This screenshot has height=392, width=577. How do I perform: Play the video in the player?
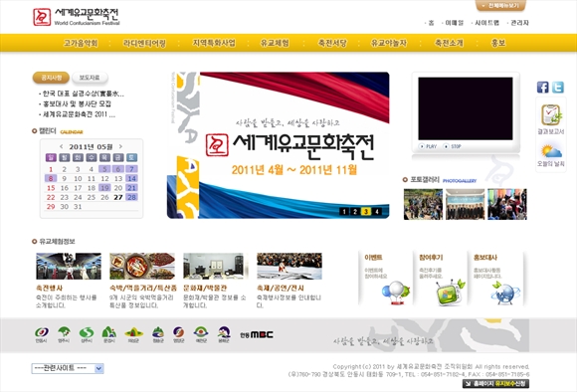(428, 146)
